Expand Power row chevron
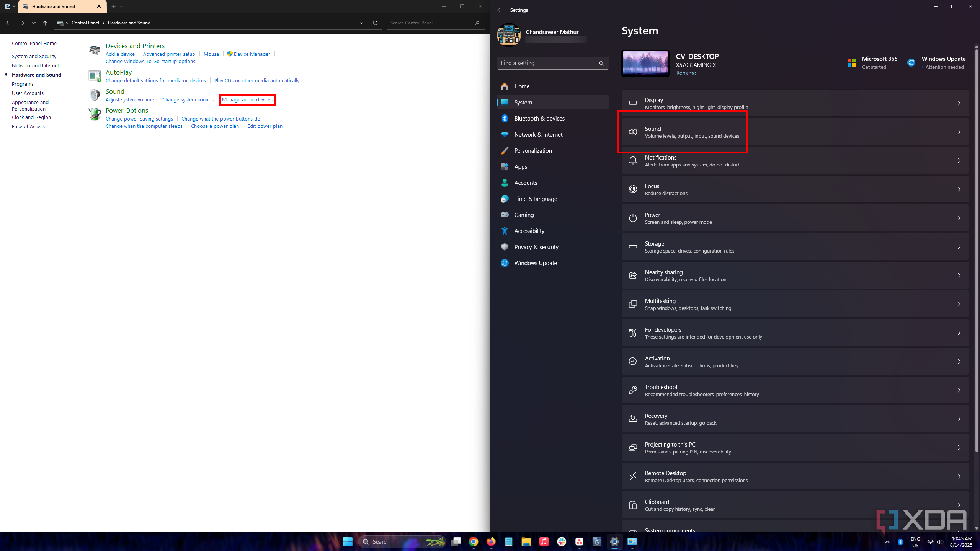The image size is (980, 551). click(x=959, y=218)
